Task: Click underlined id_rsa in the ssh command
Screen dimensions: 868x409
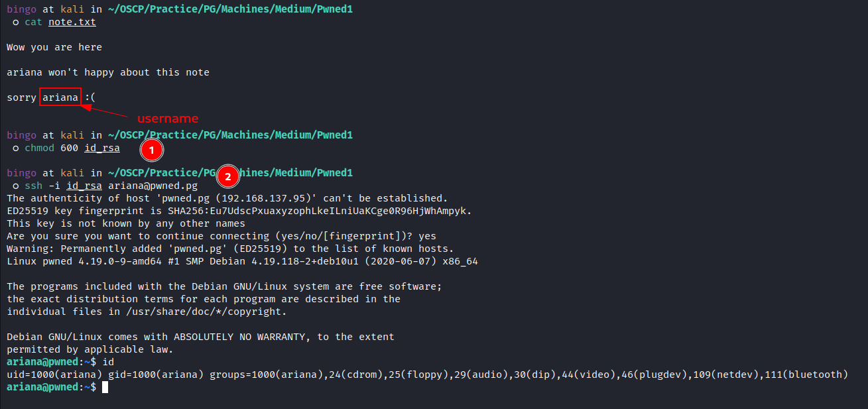Action: tap(84, 186)
